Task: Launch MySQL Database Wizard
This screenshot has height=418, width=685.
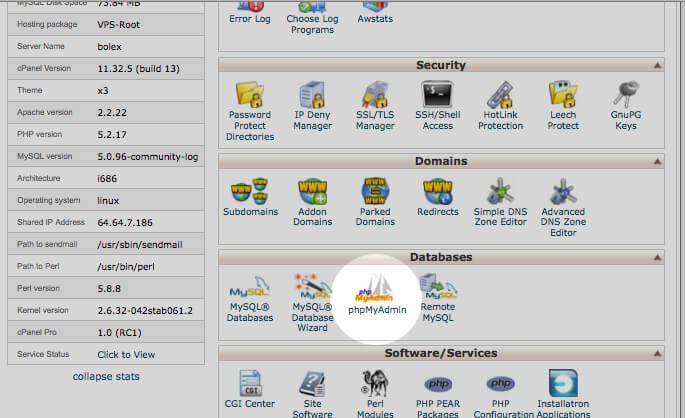Action: tap(312, 304)
